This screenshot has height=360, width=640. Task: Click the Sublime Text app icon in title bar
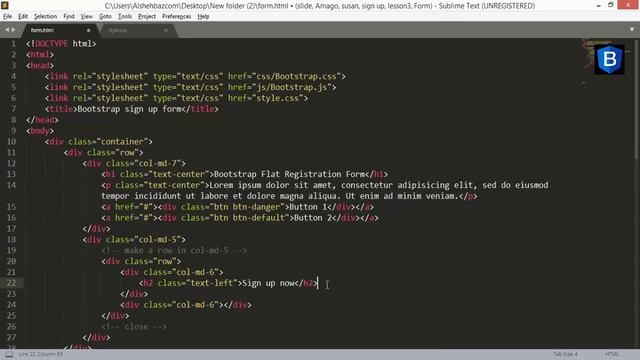(5, 5)
